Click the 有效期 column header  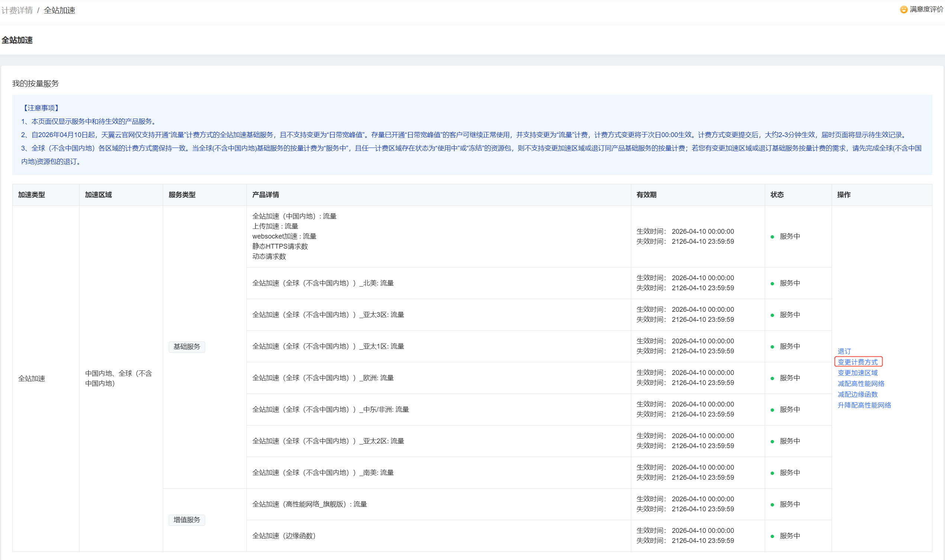[646, 195]
